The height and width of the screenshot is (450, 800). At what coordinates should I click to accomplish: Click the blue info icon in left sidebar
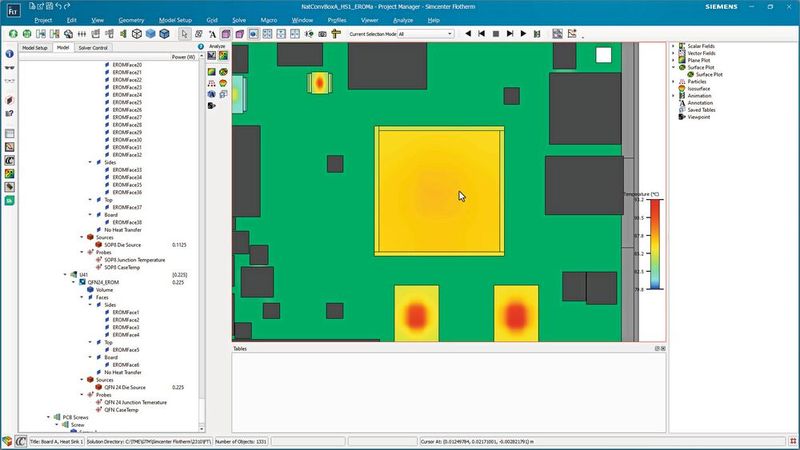point(9,54)
